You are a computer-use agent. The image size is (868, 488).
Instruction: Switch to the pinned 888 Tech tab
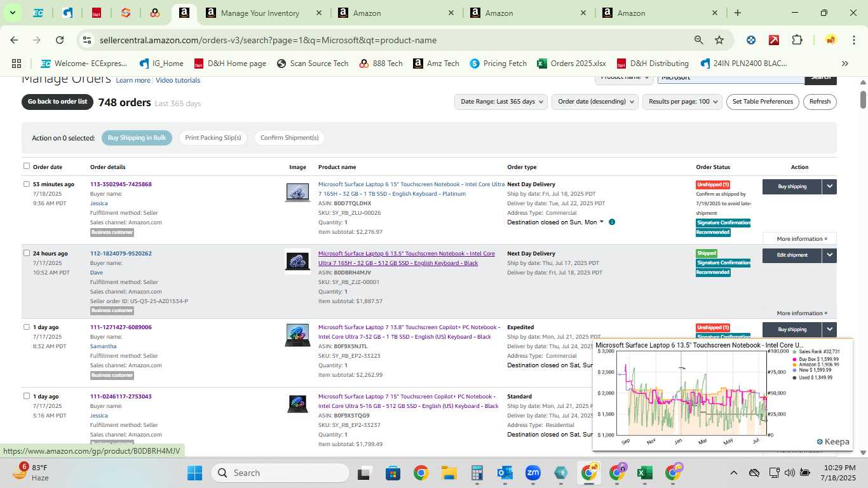(x=155, y=13)
